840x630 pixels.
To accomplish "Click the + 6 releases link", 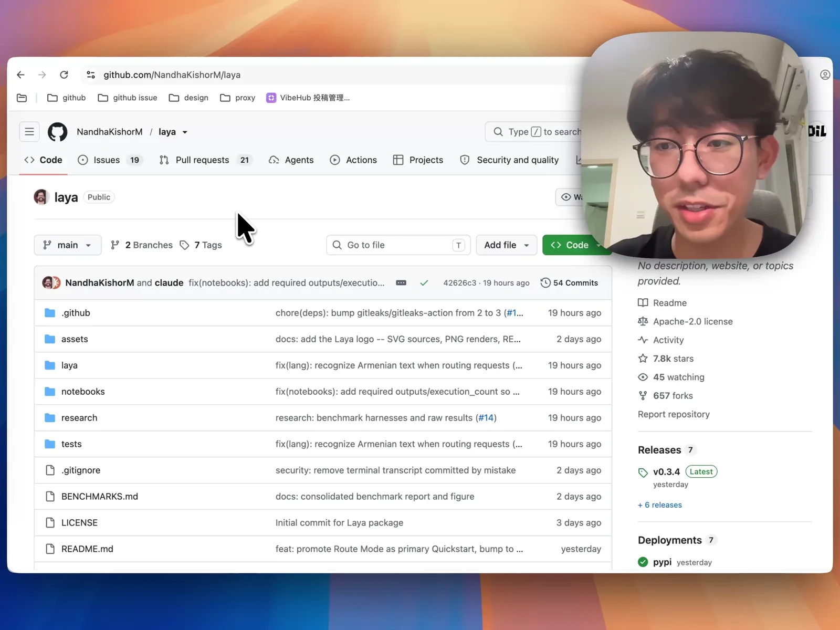I will coord(660,505).
